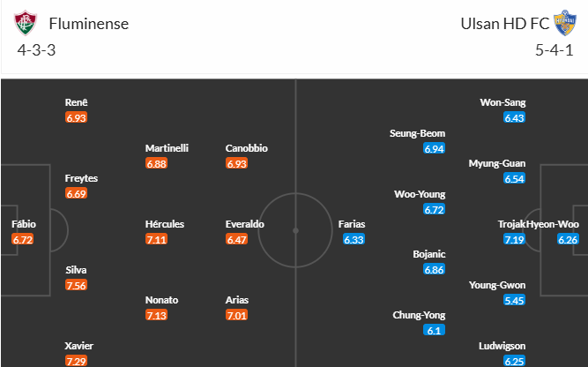Select player Martinelli's name

167,148
